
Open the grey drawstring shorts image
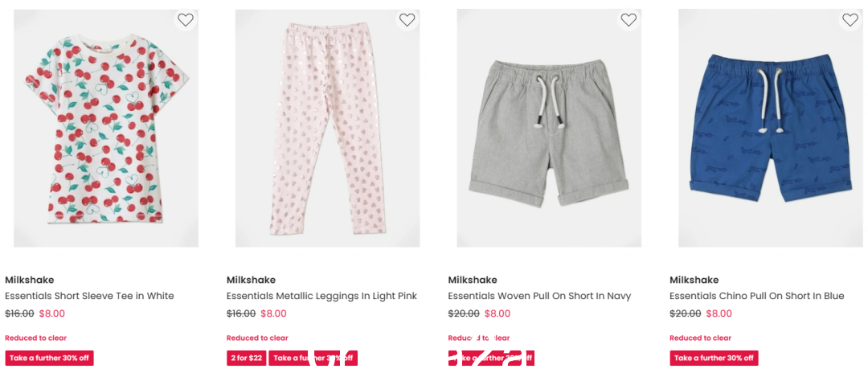click(549, 128)
